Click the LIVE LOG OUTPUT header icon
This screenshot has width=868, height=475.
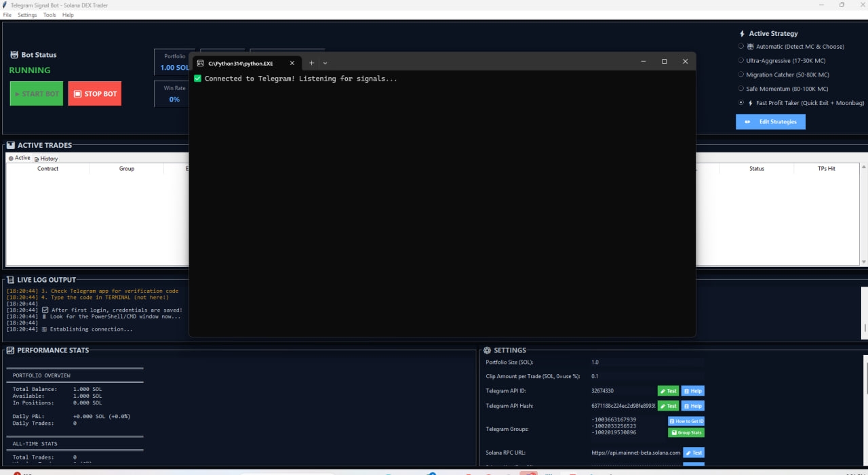[10, 280]
